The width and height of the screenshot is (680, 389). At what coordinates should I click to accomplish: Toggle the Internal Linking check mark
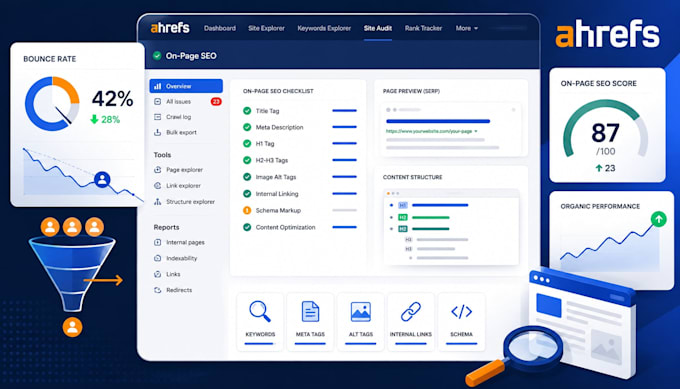[247, 193]
